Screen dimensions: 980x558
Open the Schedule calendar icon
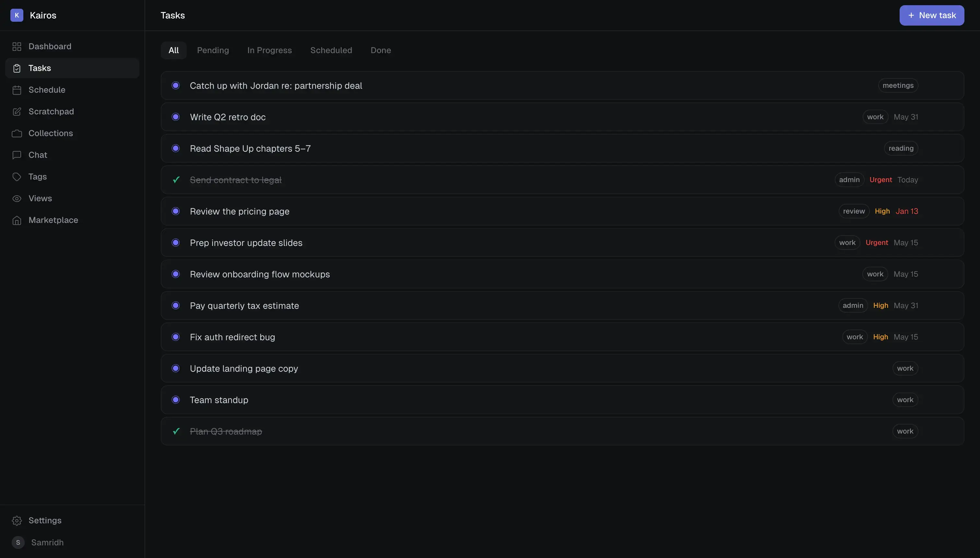click(17, 90)
